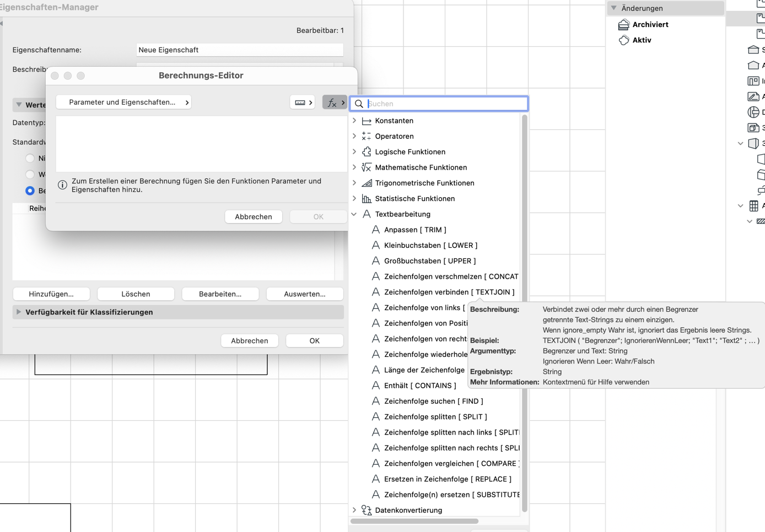Click the function list vertical scrollbar
Screen dimensions: 765x532
point(525,313)
